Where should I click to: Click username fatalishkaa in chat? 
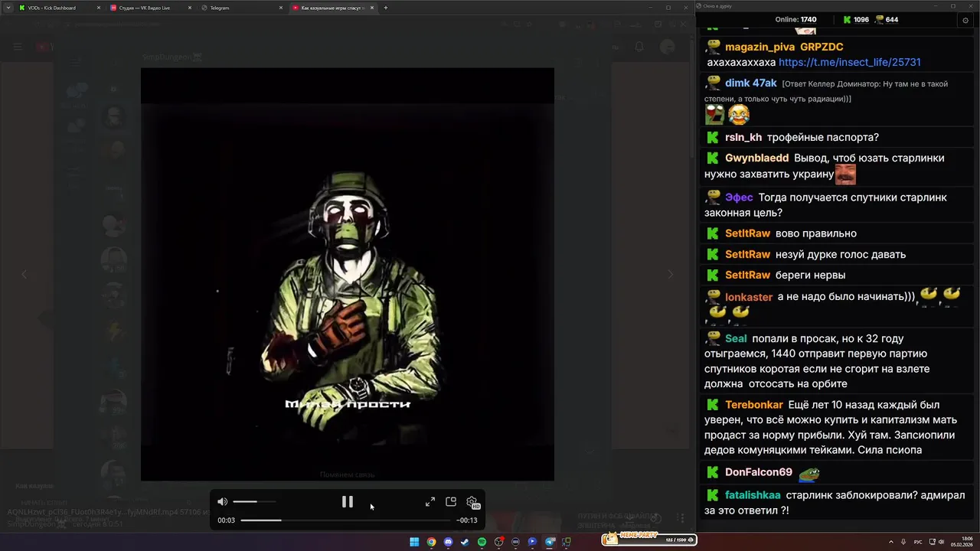coord(753,494)
